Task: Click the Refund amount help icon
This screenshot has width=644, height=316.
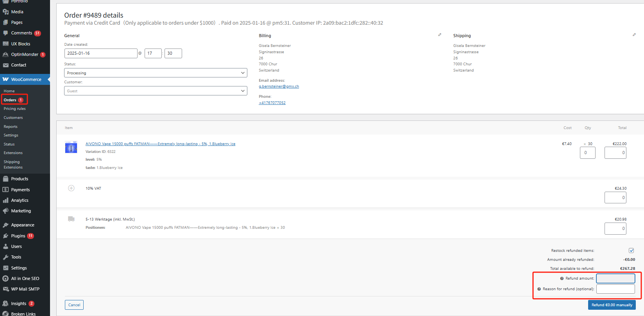Action: [562, 278]
